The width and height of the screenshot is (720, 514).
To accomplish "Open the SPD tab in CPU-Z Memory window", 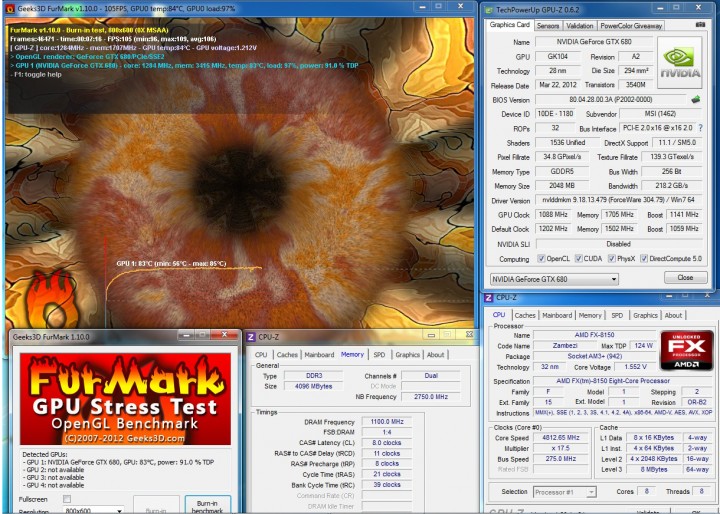I will coord(379,355).
